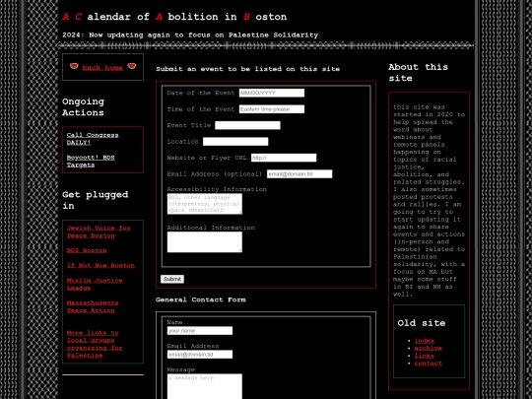
Task: Click the watermelon icon left of back home
Action: 74,66
